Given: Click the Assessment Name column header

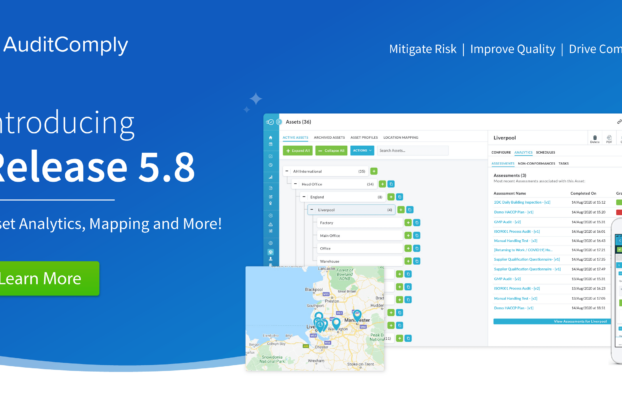Looking at the screenshot, I should 510,193.
